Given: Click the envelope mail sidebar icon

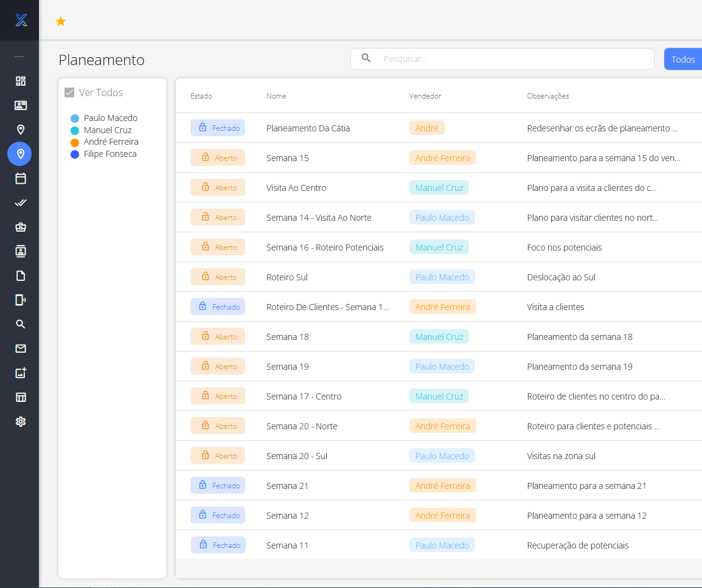Looking at the screenshot, I should (21, 348).
